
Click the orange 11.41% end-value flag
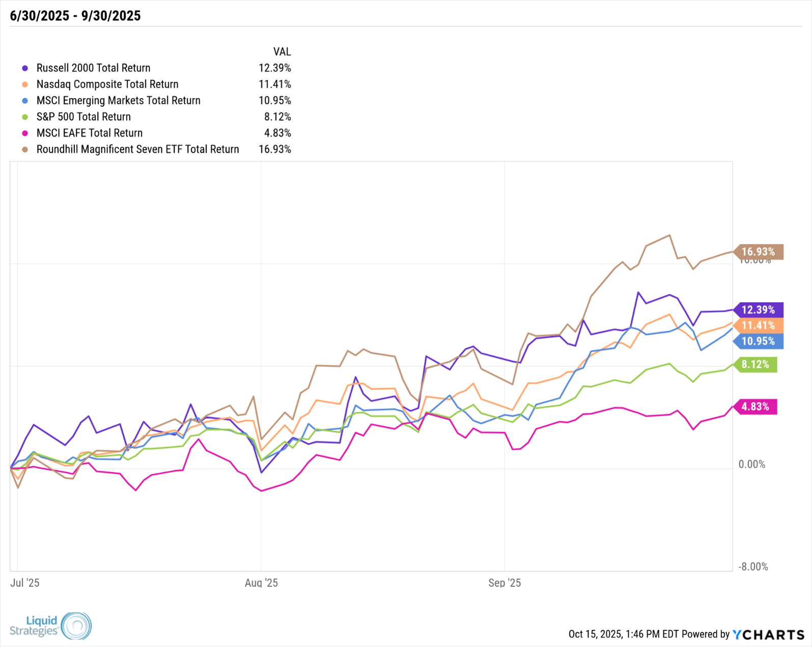pyautogui.click(x=759, y=326)
